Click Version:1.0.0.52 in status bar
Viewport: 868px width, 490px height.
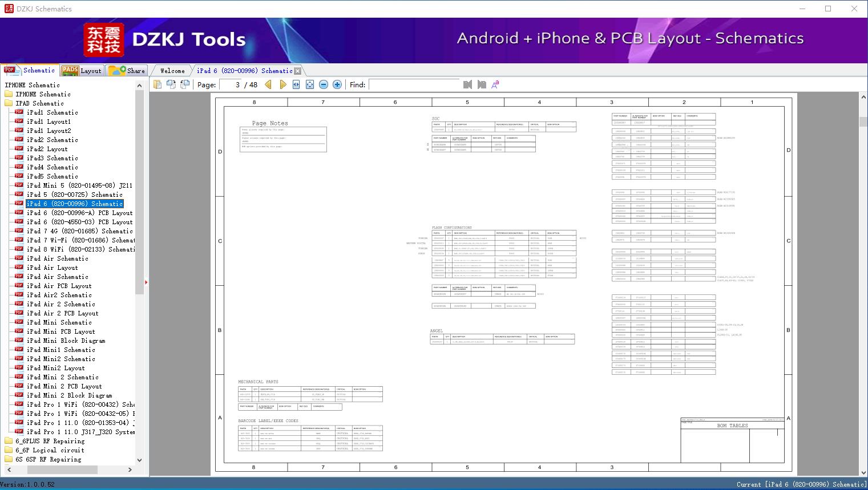[27, 484]
